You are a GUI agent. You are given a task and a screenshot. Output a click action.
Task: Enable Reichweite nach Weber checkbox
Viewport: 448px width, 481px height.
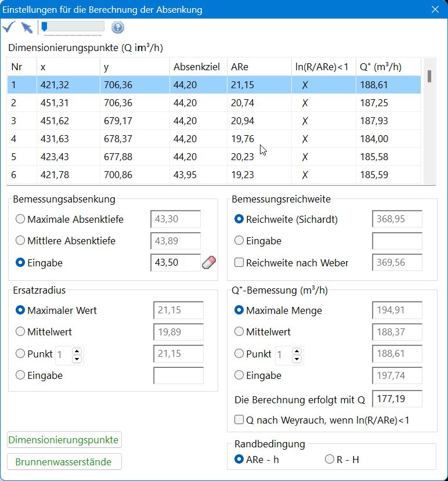point(239,263)
